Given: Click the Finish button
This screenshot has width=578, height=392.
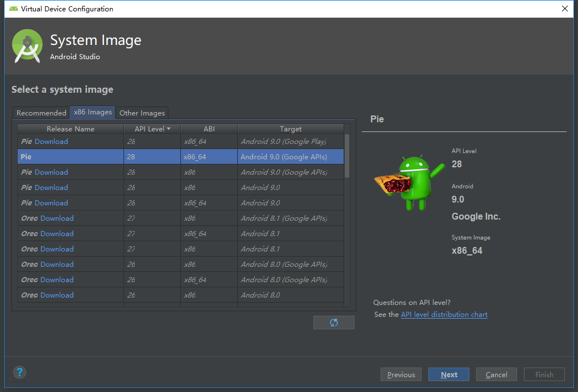Looking at the screenshot, I should click(x=544, y=374).
